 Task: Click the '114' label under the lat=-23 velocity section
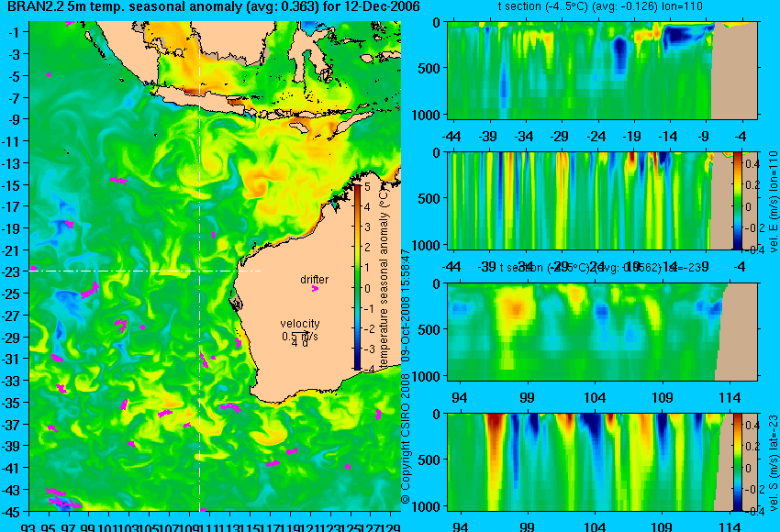point(730,526)
